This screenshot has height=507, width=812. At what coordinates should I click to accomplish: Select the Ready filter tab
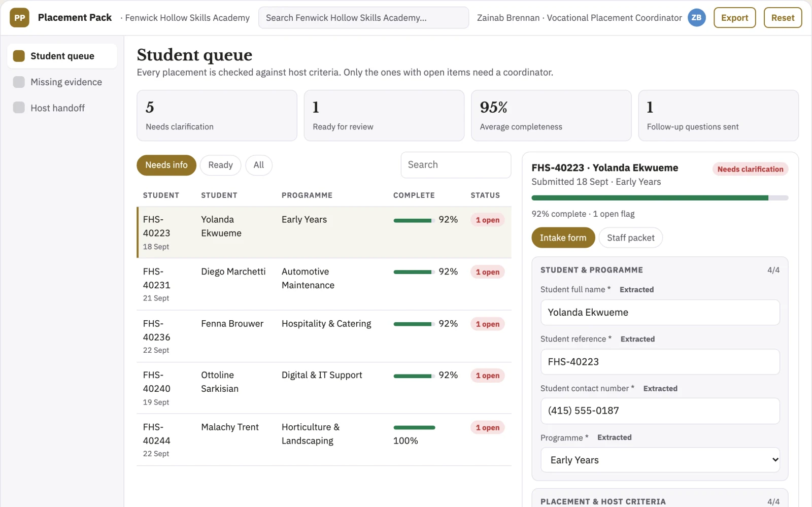220,165
